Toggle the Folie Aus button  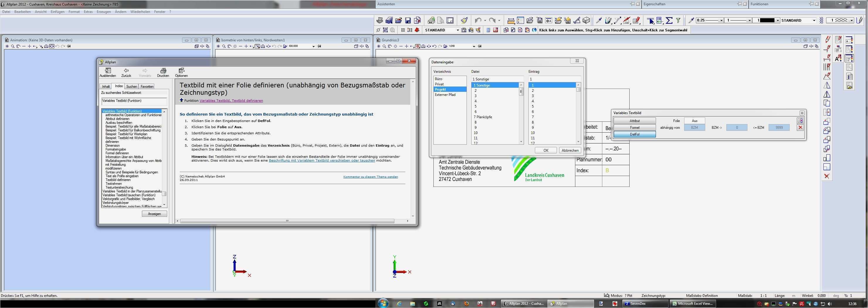694,121
